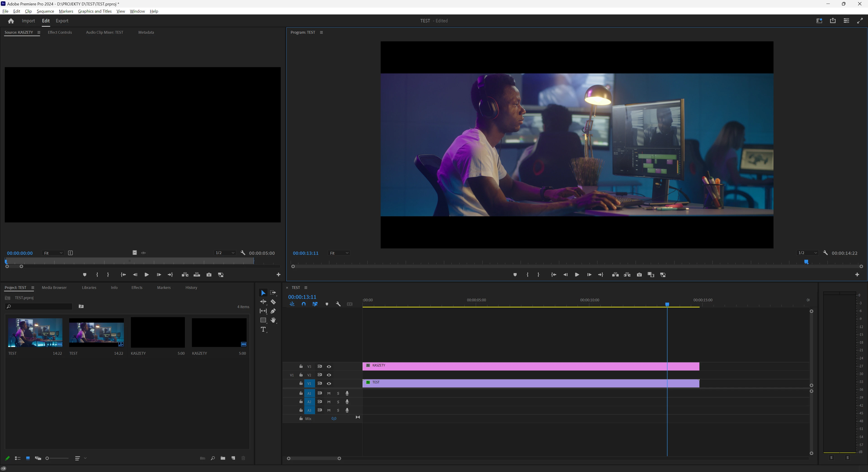Select the Type tool
Image resolution: width=868 pixels, height=472 pixels.
click(x=263, y=329)
